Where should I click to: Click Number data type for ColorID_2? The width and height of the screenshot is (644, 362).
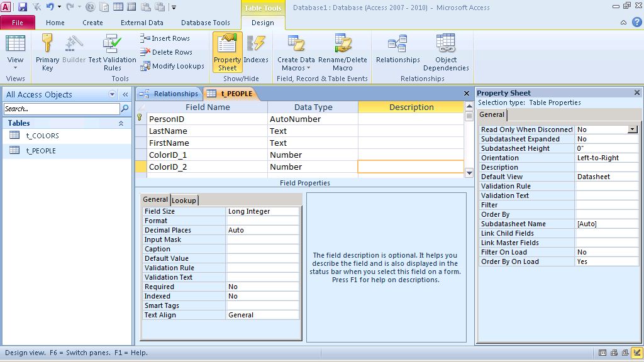click(x=313, y=167)
